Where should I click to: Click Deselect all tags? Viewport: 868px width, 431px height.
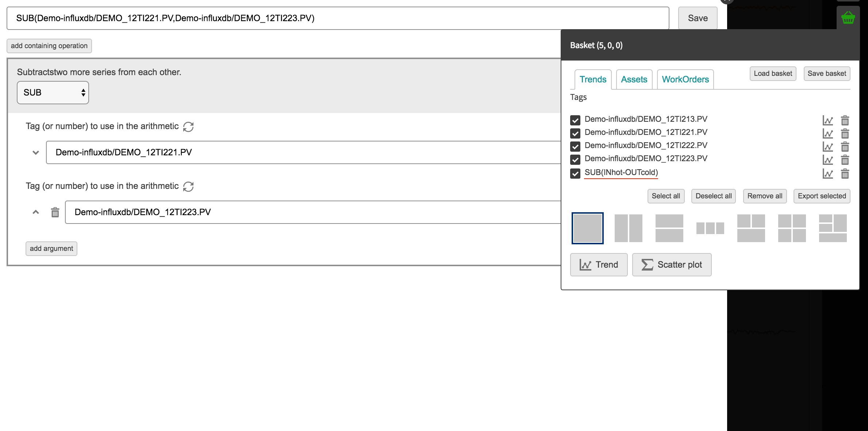(x=714, y=196)
